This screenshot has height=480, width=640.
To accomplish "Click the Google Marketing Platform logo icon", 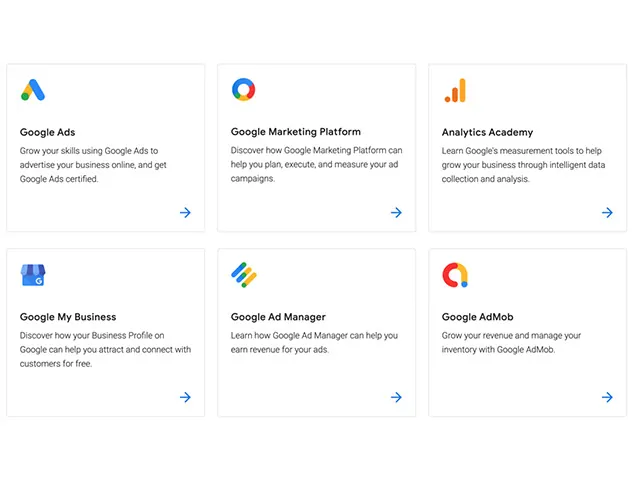I will (x=243, y=90).
